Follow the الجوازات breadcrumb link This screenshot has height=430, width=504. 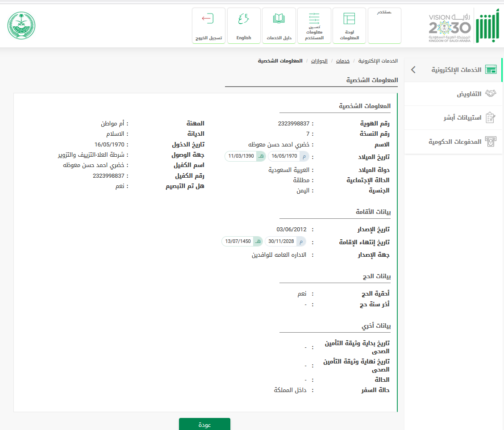(319, 61)
